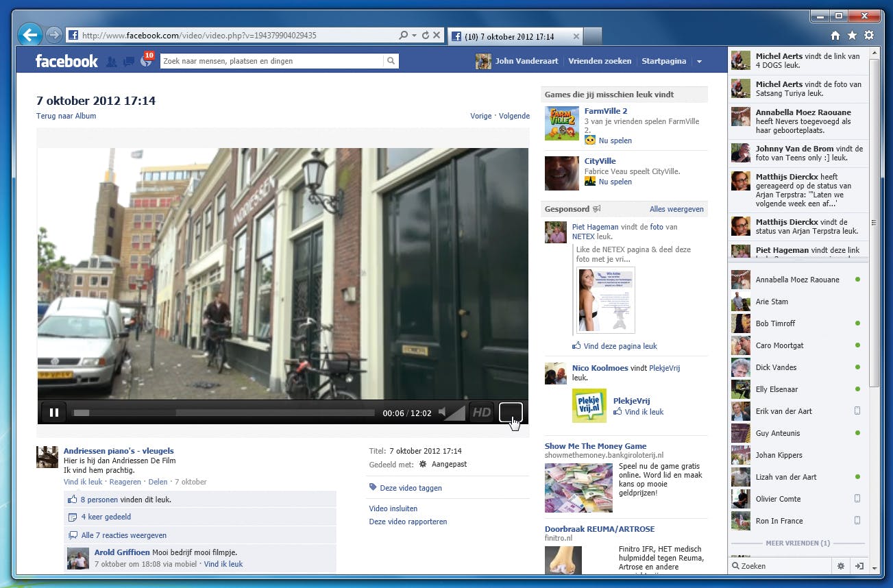Go to the 'Vorige' video
Screen dimensions: 893x588
click(x=481, y=116)
